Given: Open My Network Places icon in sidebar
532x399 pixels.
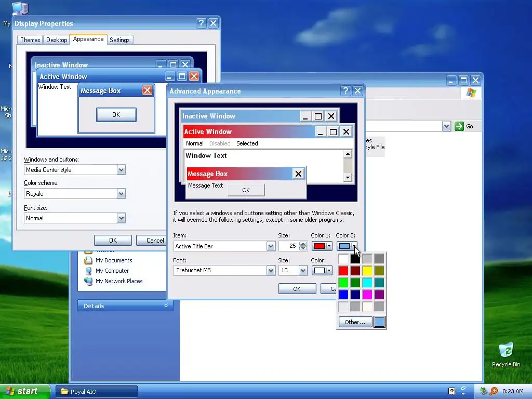Looking at the screenshot, I should tap(88, 281).
